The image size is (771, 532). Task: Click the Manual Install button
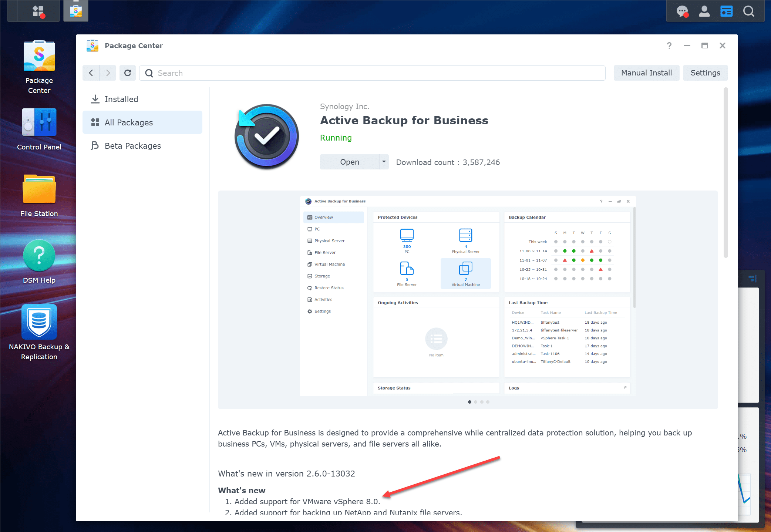tap(646, 73)
